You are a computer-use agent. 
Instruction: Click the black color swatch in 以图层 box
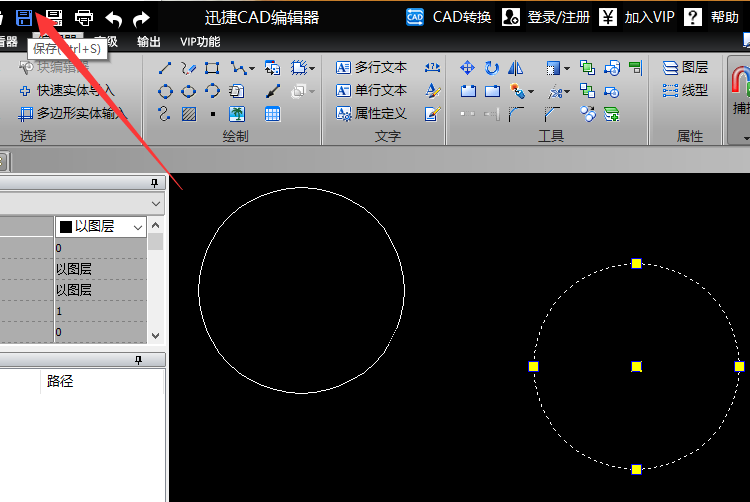click(x=66, y=227)
